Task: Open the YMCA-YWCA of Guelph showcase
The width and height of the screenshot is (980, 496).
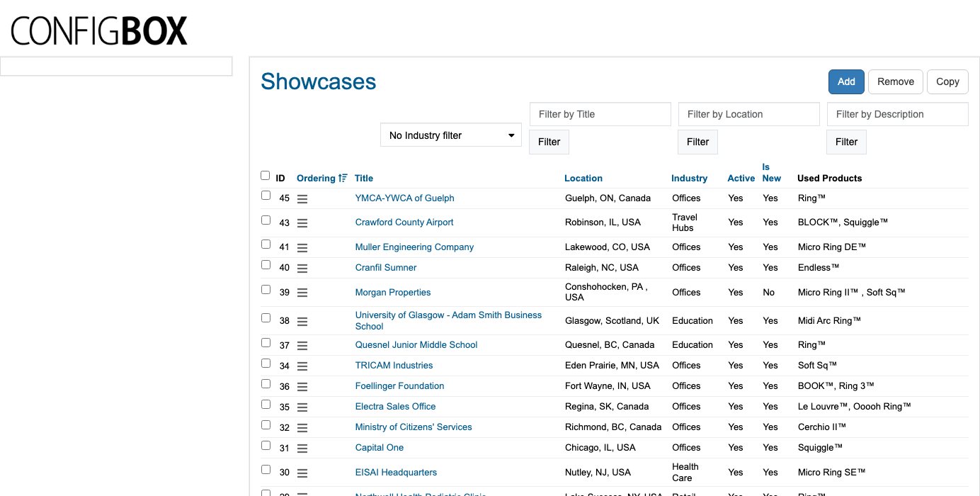Action: (x=405, y=198)
